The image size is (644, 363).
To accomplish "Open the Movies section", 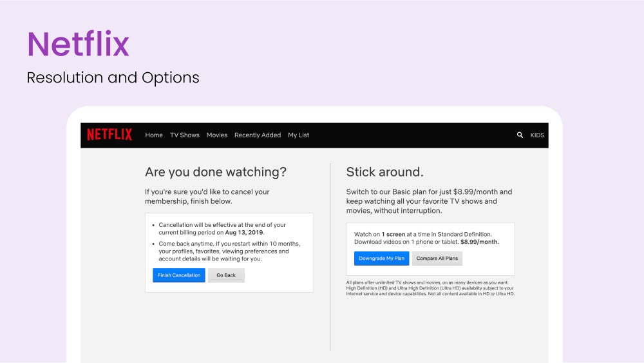I will 216,135.
